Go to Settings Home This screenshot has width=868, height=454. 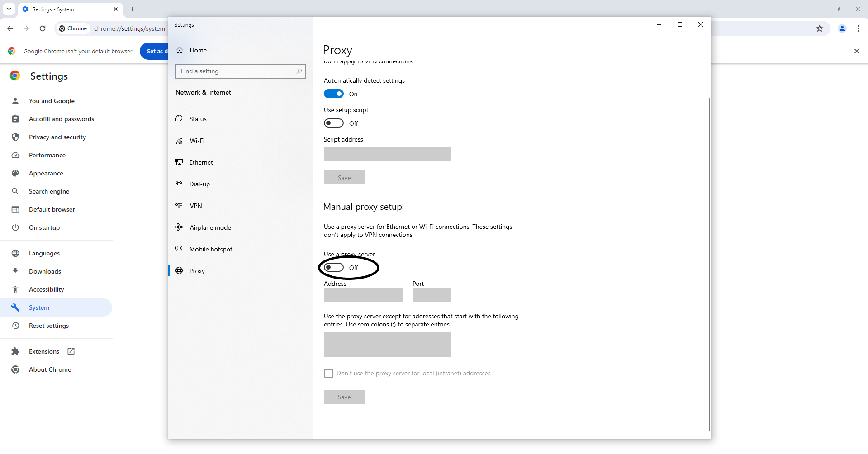point(198,50)
